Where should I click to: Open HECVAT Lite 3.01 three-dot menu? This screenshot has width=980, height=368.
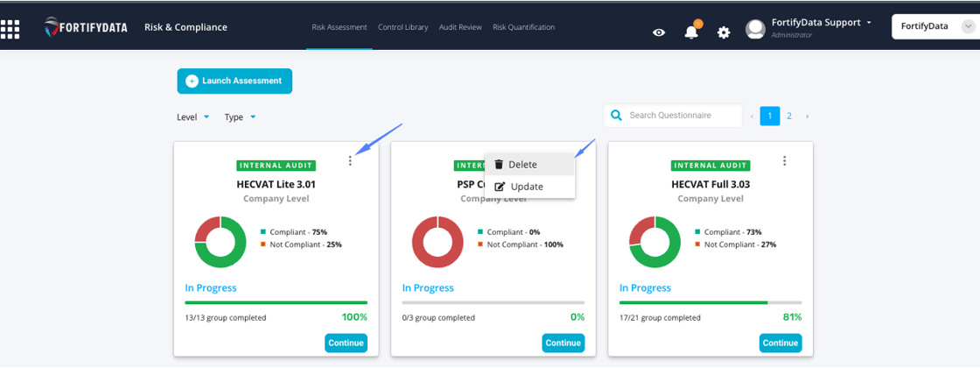pyautogui.click(x=350, y=161)
